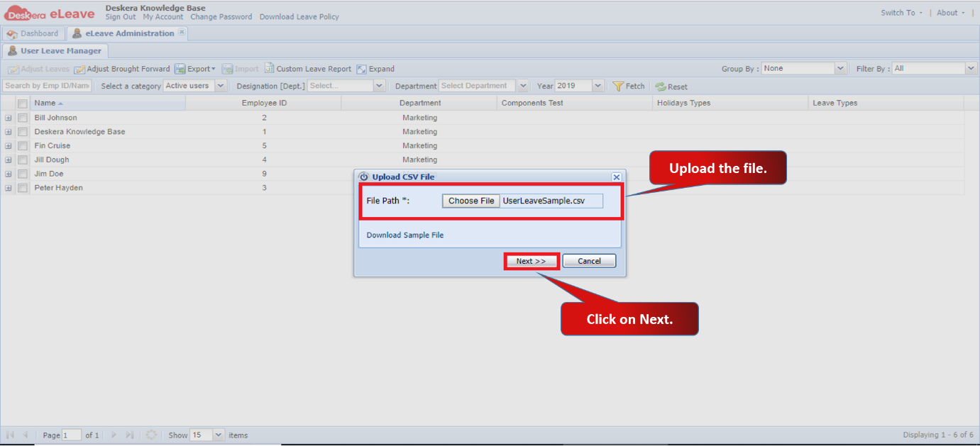Image resolution: width=980 pixels, height=446 pixels.
Task: Toggle the select-all header checkbox
Action: (x=23, y=104)
